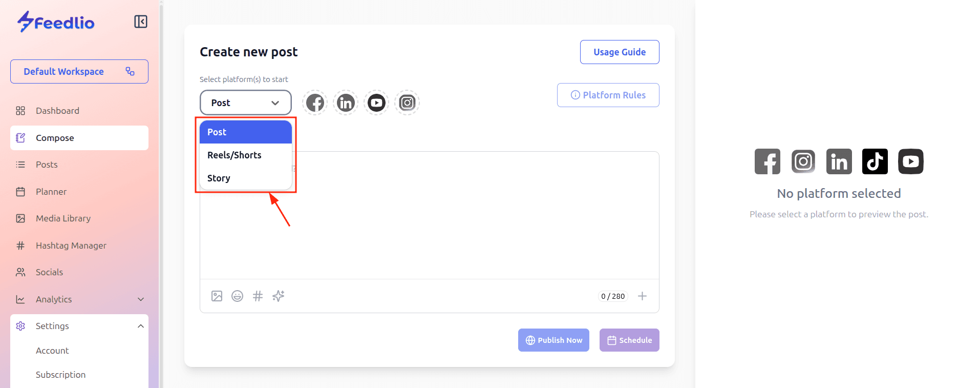Choose Story from the dropdown list
This screenshot has height=388, width=980.
pyautogui.click(x=219, y=178)
